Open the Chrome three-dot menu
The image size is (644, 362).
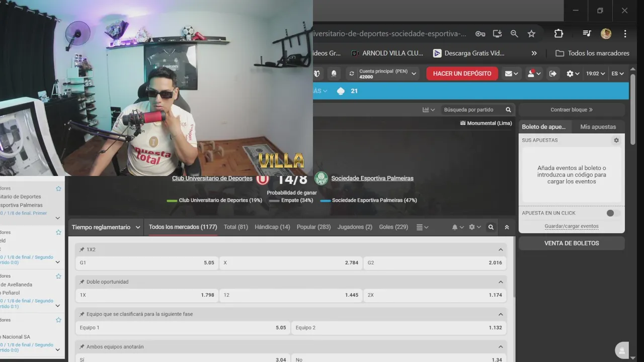(625, 34)
